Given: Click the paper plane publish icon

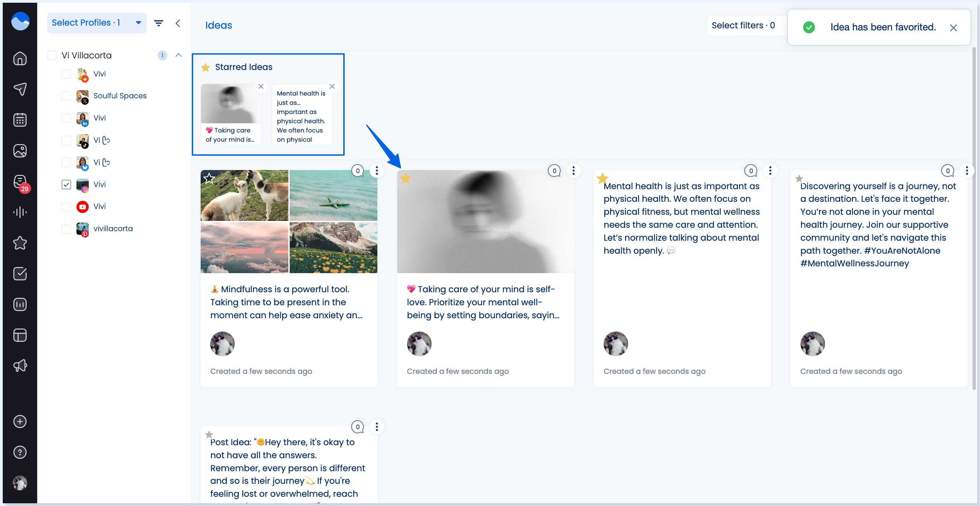Looking at the screenshot, I should (20, 89).
